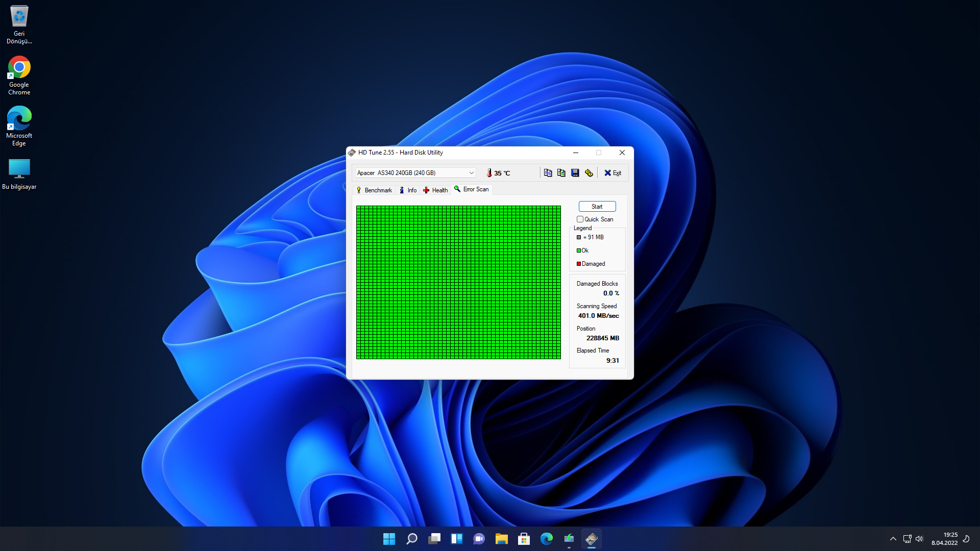Click the Exit button
This screenshot has height=551, width=980.
pyautogui.click(x=612, y=173)
